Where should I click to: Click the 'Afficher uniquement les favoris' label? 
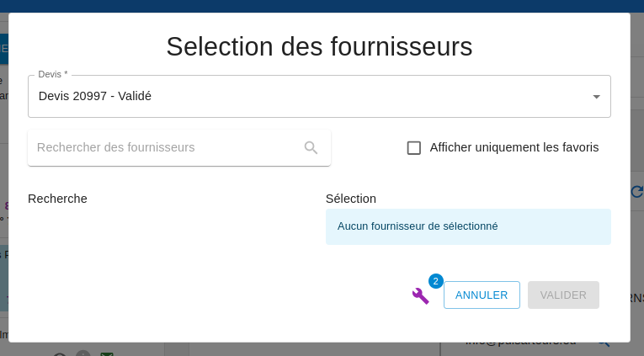click(x=514, y=147)
